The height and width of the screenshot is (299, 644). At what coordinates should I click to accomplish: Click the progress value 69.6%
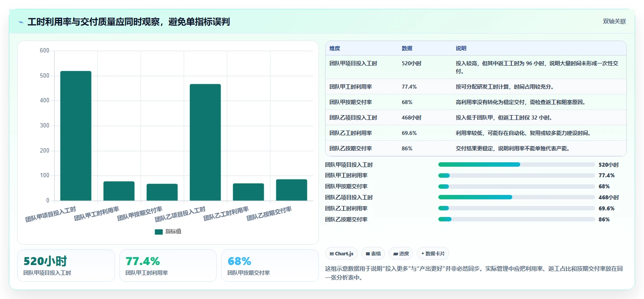(x=606, y=208)
